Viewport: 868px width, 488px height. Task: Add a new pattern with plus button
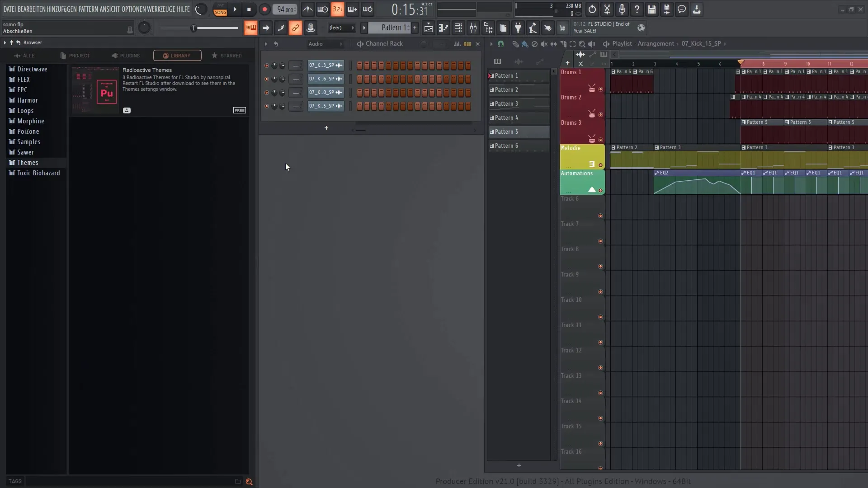pos(415,28)
